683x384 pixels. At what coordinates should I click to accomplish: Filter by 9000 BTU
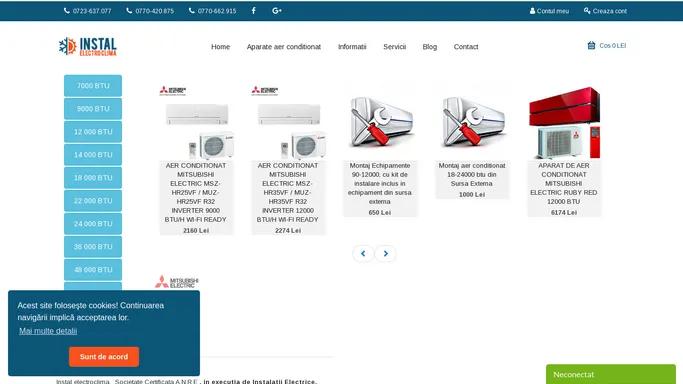93,109
